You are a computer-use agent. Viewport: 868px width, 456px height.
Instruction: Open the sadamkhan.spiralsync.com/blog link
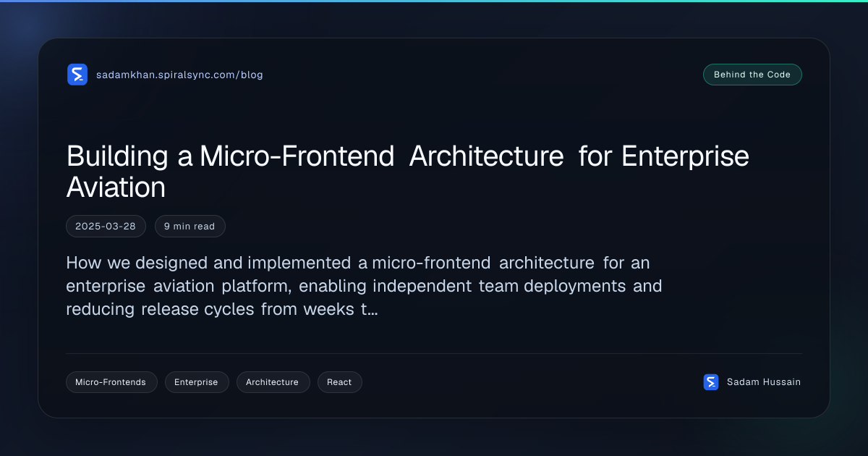coord(179,75)
